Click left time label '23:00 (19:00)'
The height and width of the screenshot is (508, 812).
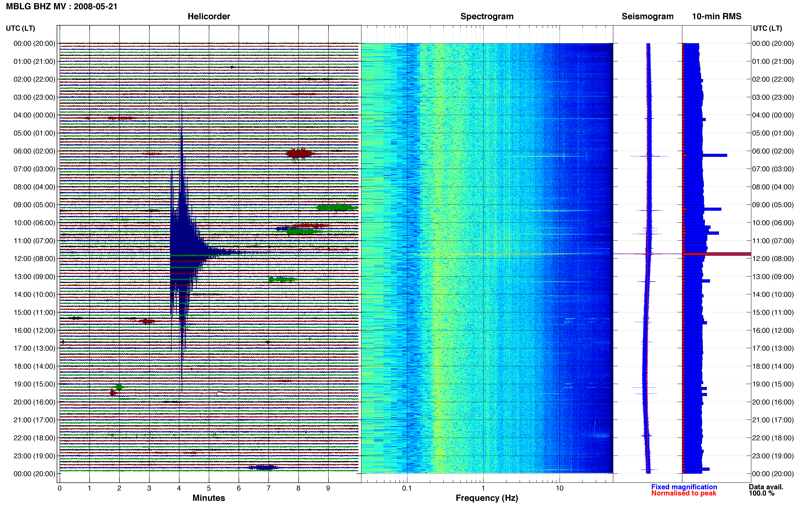(34, 456)
